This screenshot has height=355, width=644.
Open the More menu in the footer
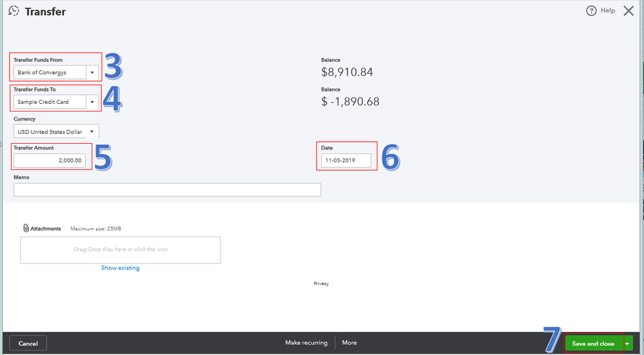pos(349,343)
